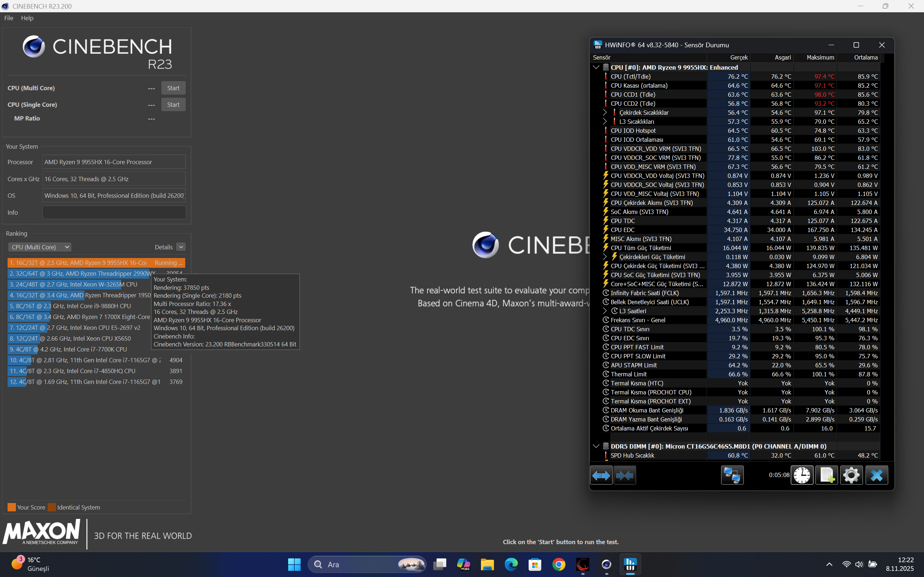The height and width of the screenshot is (577, 924).
Task: Select the Intel Core i9-9880H ranking row
Action: 79,306
